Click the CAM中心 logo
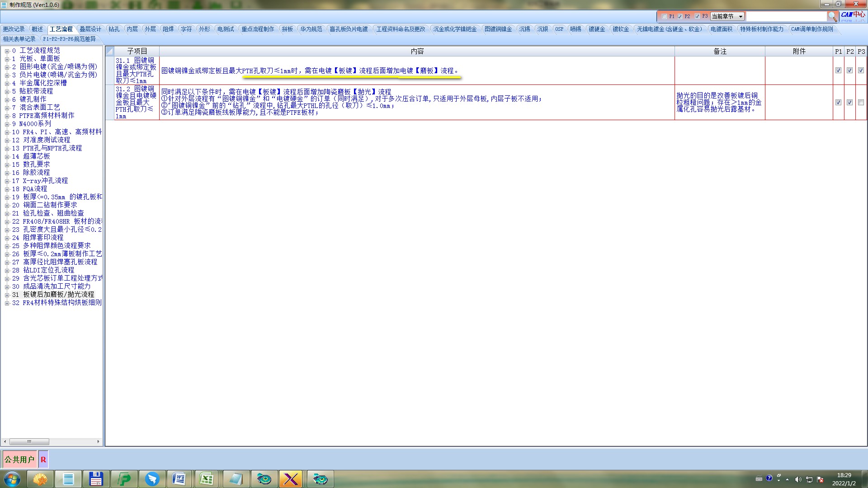 pyautogui.click(x=853, y=15)
